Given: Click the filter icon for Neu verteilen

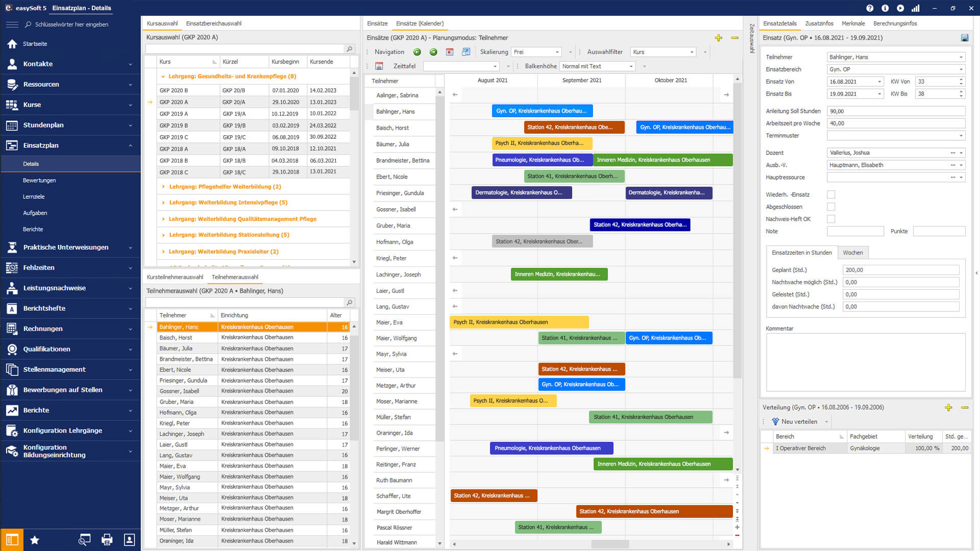Looking at the screenshot, I should [775, 421].
